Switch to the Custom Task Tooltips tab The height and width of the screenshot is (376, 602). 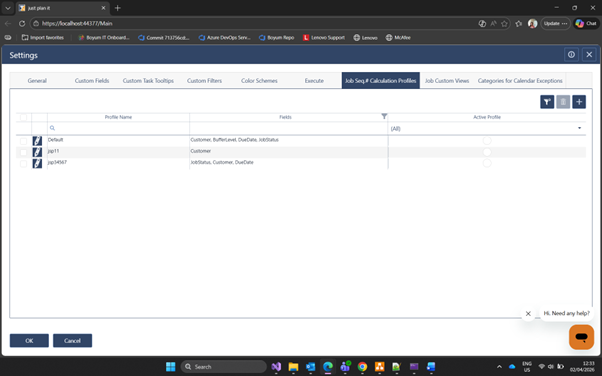pos(148,81)
